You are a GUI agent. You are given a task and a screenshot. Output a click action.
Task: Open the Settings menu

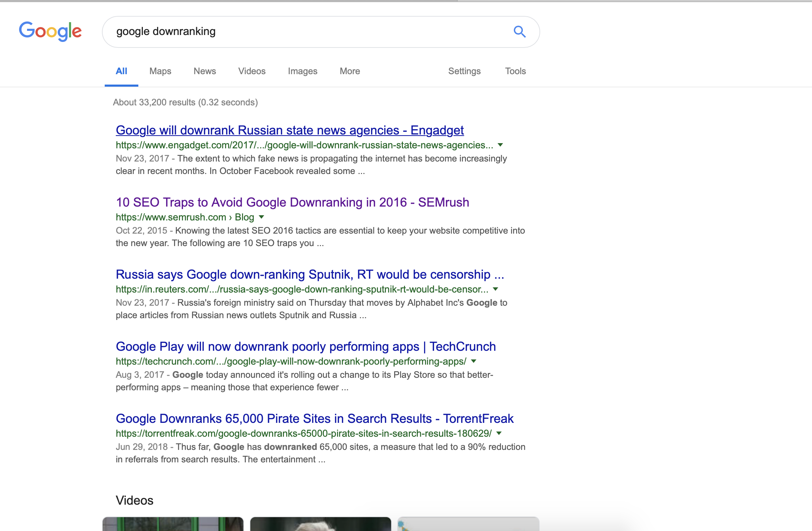[464, 71]
